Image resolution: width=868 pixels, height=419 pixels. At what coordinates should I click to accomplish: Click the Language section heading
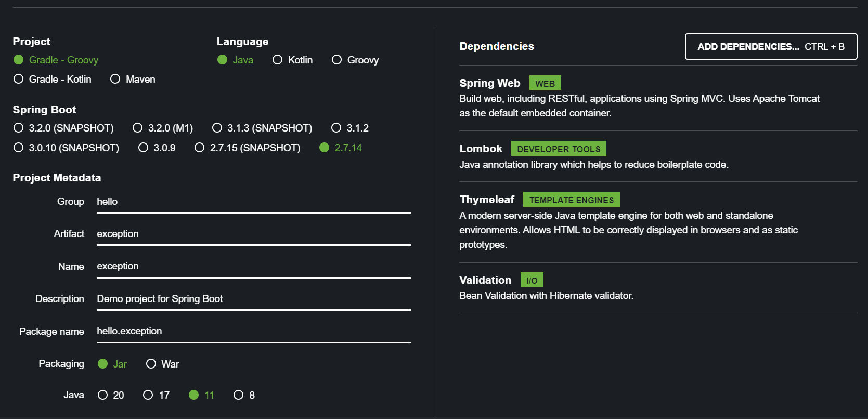coord(242,42)
